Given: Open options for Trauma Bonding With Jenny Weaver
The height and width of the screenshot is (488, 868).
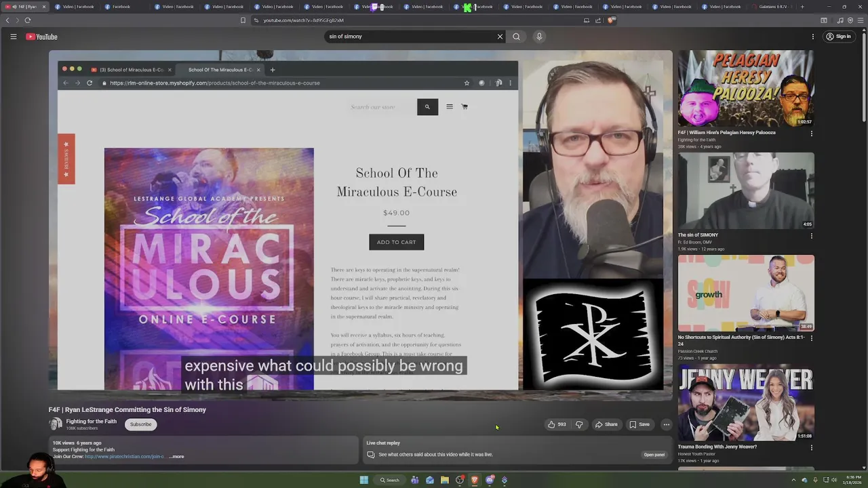Looking at the screenshot, I should (811, 447).
